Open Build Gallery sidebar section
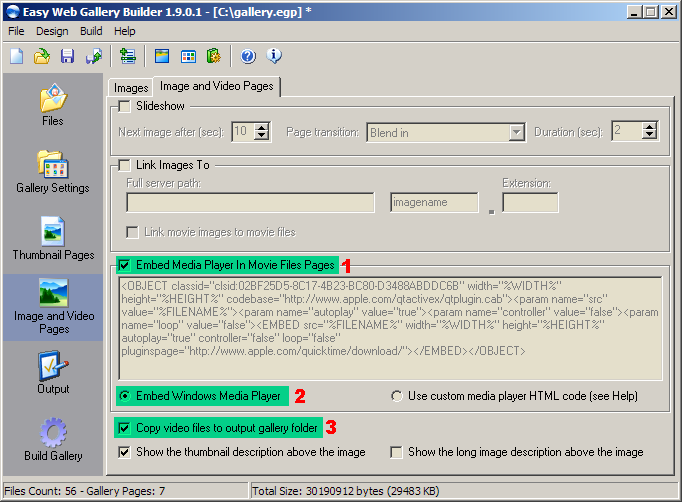 pos(53,439)
